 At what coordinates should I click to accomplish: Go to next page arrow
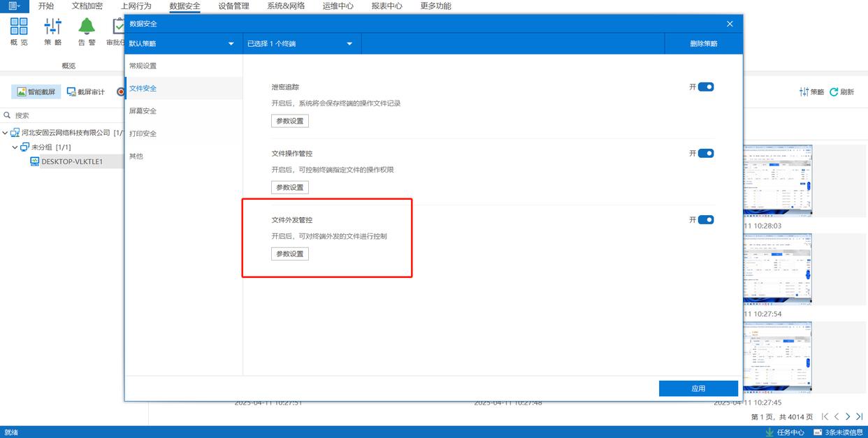click(x=848, y=416)
